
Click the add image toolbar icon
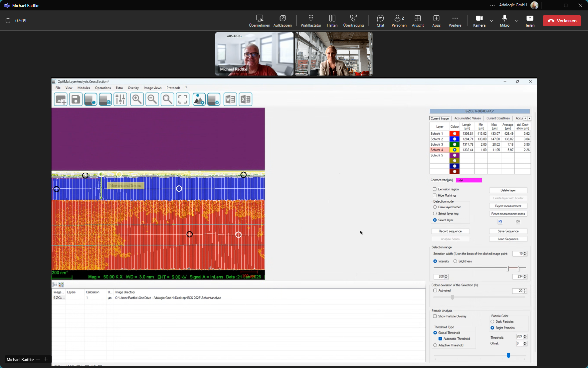pyautogui.click(x=61, y=99)
